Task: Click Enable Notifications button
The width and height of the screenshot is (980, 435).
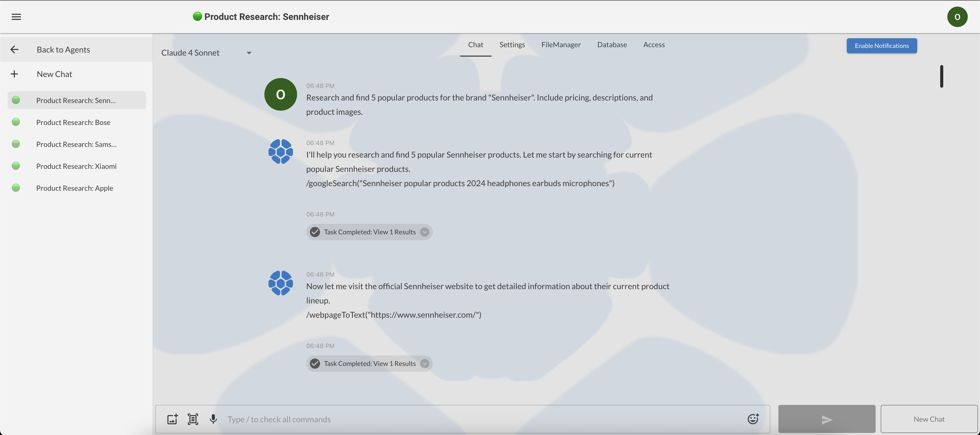Action: tap(881, 46)
